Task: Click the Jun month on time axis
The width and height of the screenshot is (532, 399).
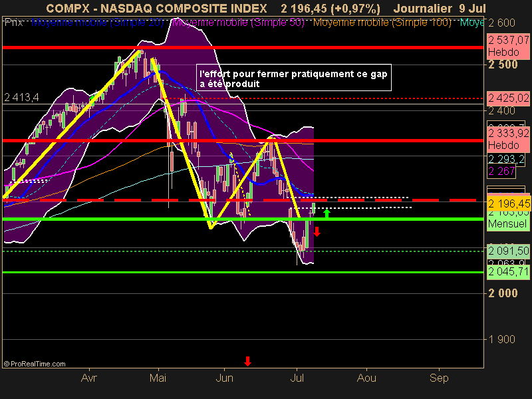Action: click(x=224, y=378)
